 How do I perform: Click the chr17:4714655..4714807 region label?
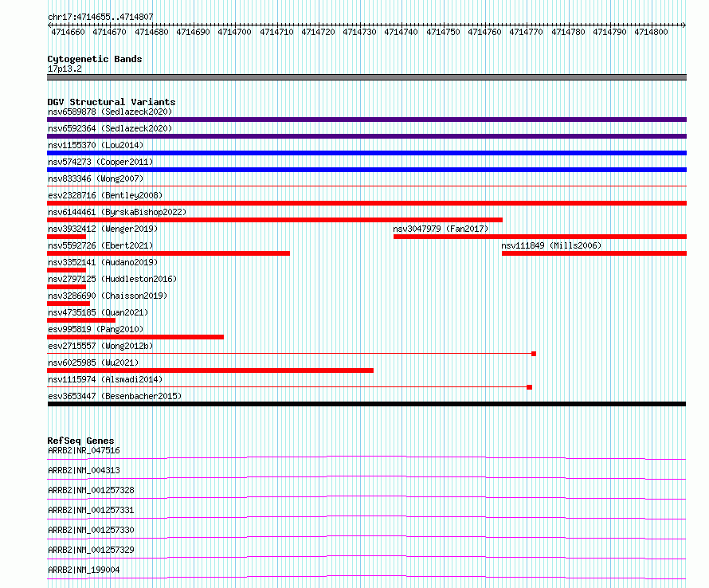click(100, 17)
